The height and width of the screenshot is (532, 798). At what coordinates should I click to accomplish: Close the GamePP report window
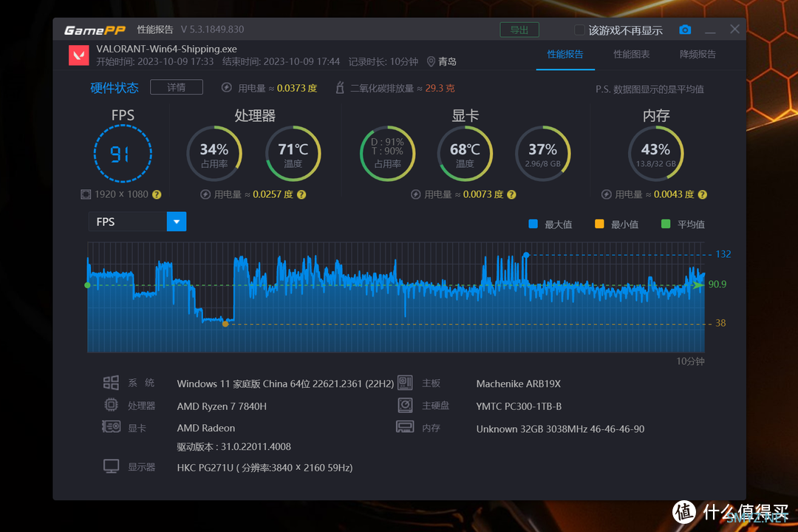point(735,29)
